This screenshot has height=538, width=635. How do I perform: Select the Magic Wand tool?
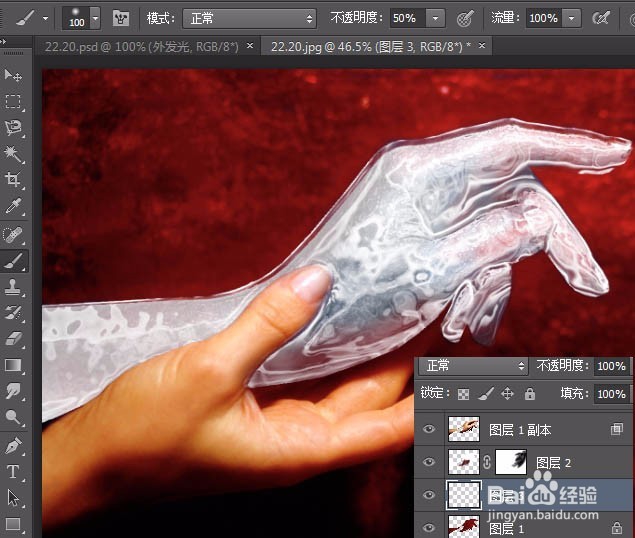[13, 154]
